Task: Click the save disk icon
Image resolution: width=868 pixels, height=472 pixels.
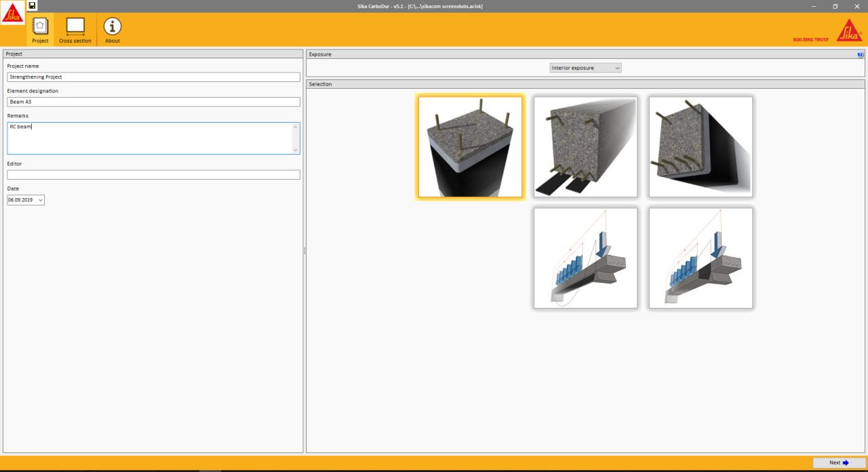Action: click(x=32, y=5)
